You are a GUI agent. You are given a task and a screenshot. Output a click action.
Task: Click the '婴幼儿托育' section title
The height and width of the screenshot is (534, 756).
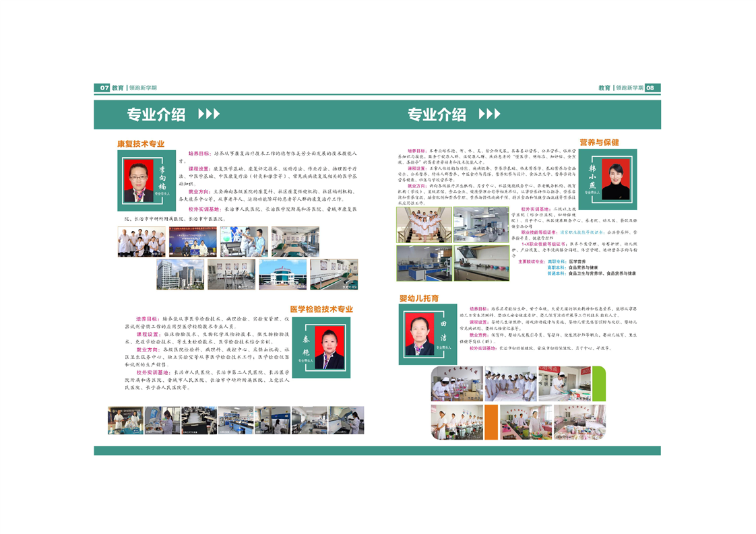pyautogui.click(x=419, y=298)
